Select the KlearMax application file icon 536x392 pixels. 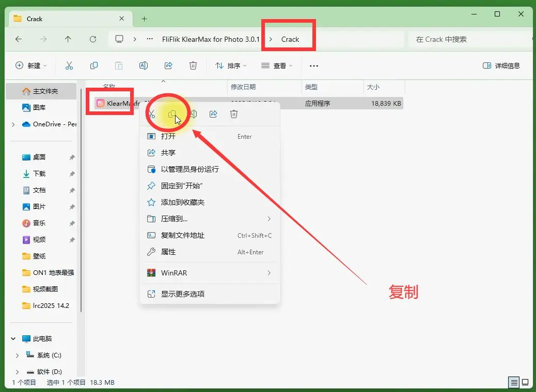pyautogui.click(x=101, y=103)
